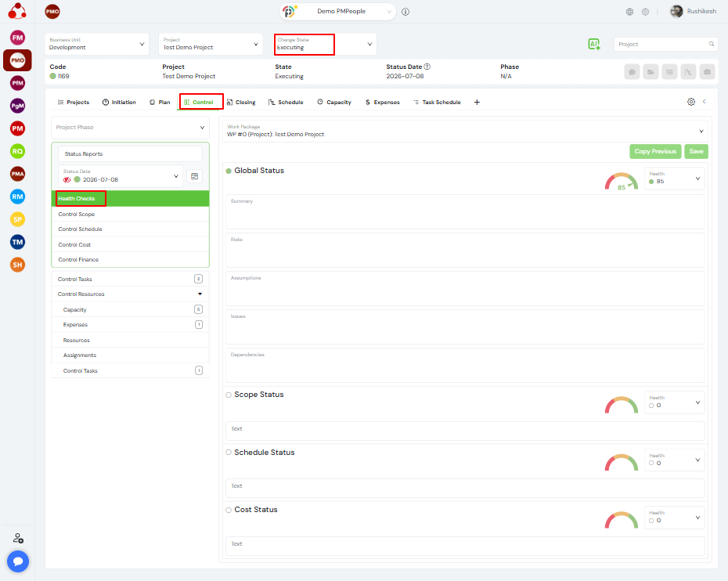
Task: Open the PfM module icon
Action: point(18,83)
